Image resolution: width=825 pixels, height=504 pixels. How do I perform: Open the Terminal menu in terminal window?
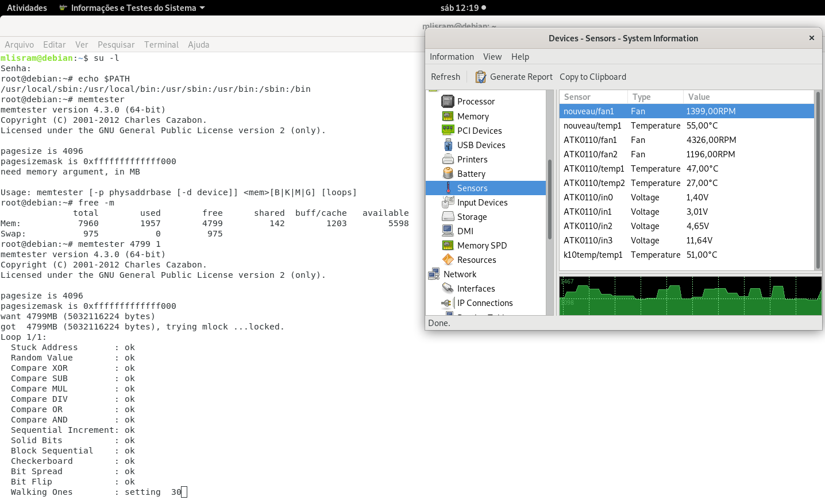tap(161, 45)
